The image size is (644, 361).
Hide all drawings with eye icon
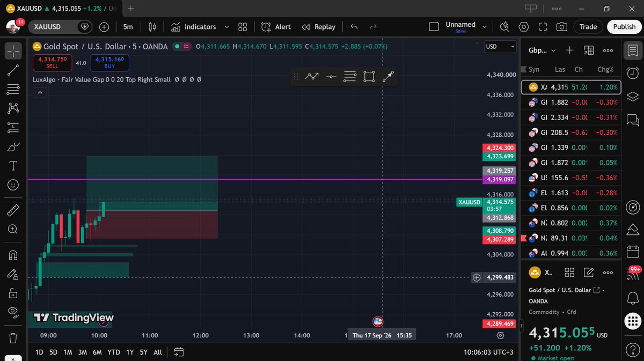pyautogui.click(x=13, y=313)
